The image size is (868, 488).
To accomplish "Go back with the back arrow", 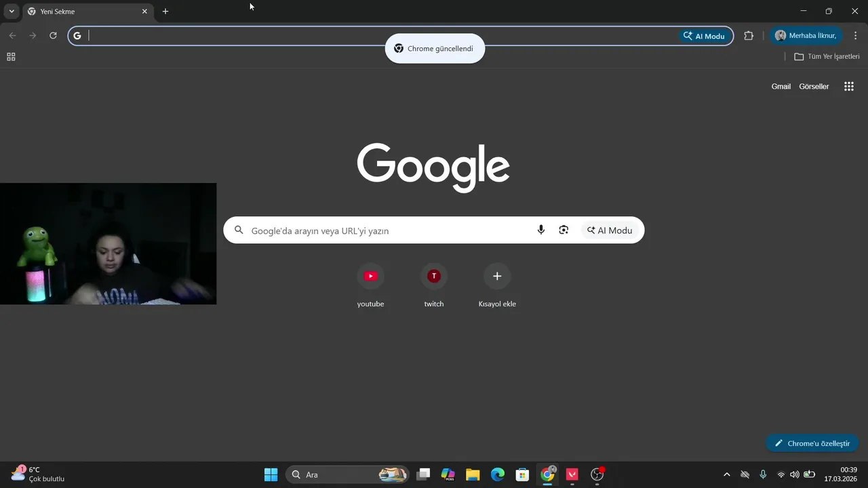I will pyautogui.click(x=12, y=36).
